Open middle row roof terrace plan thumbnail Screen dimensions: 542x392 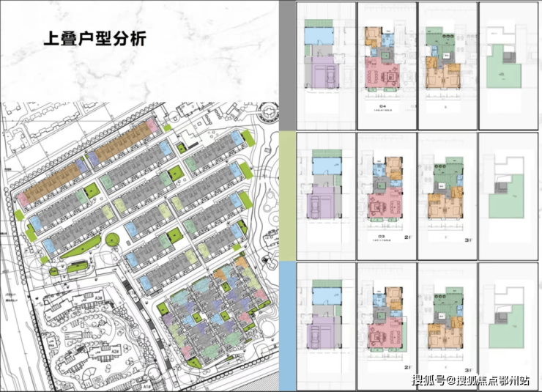pos(508,196)
